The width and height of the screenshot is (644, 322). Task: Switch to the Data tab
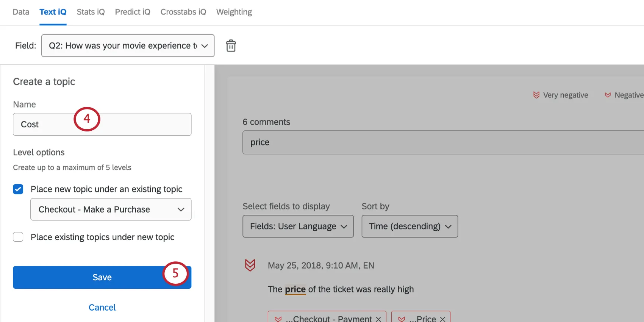tap(21, 12)
